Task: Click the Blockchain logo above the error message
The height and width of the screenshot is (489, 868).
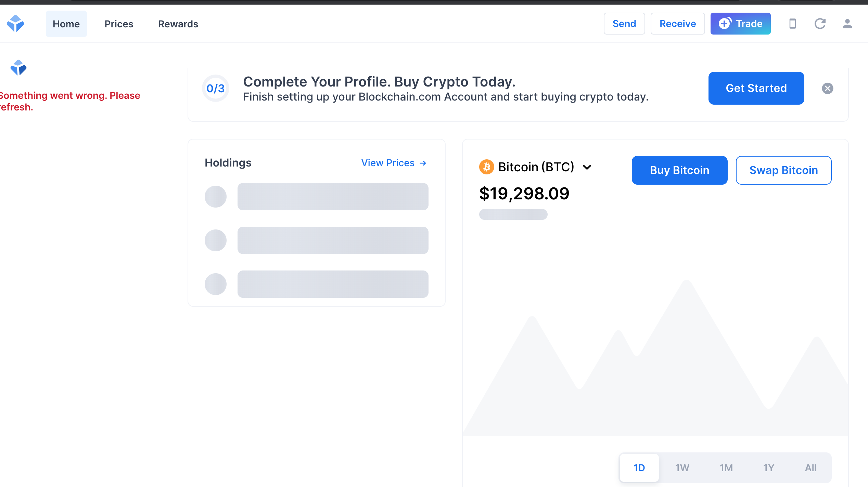Action: click(x=18, y=68)
